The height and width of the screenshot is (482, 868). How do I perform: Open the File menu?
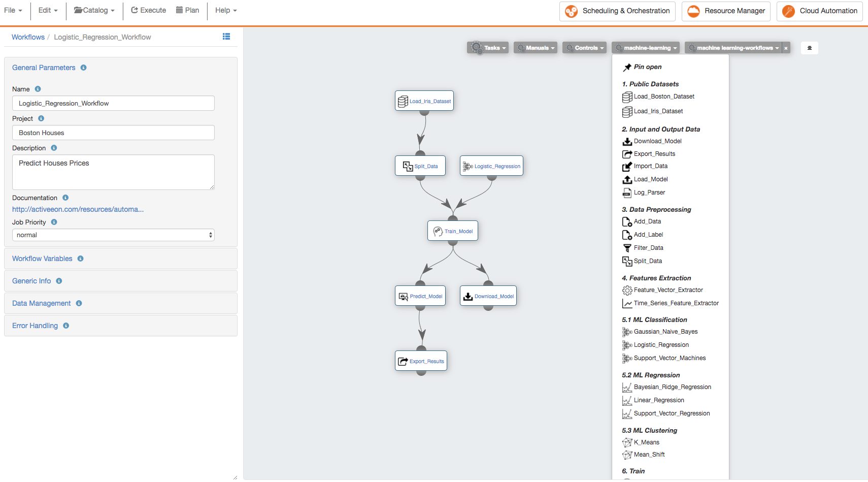coord(13,10)
